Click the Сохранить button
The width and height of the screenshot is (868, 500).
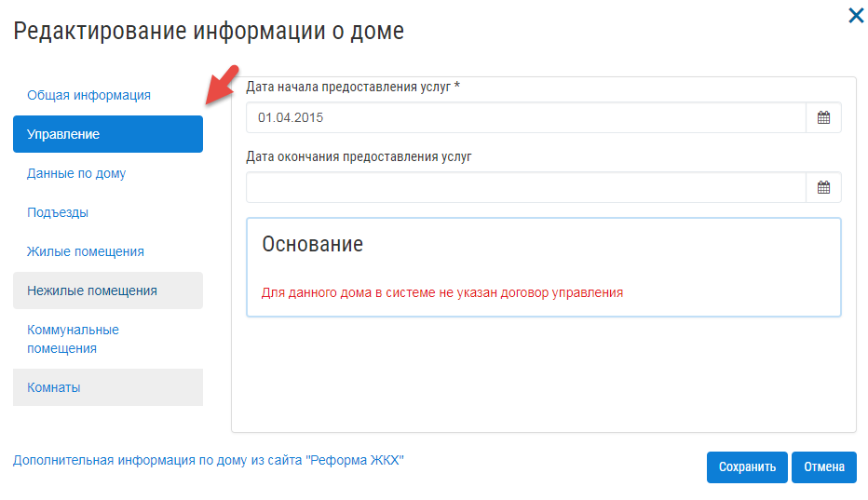point(747,467)
